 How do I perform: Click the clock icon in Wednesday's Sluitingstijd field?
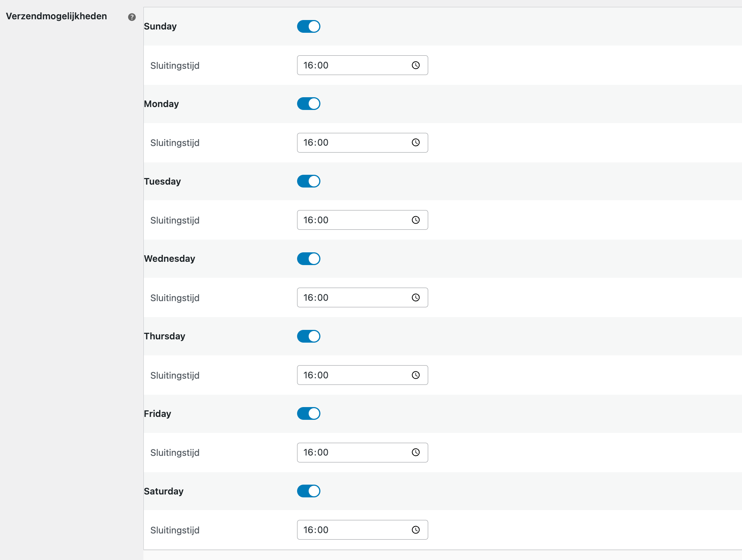[415, 297]
